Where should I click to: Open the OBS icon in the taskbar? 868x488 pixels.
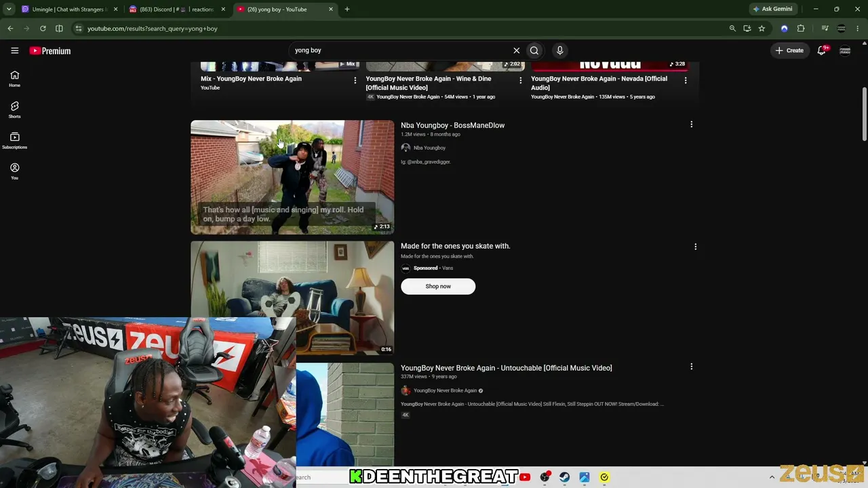545,477
